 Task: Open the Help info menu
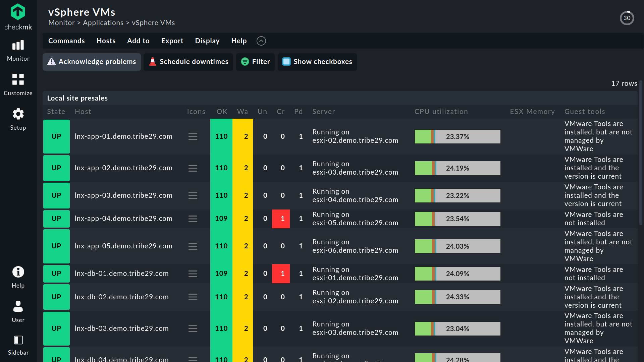[x=18, y=277]
